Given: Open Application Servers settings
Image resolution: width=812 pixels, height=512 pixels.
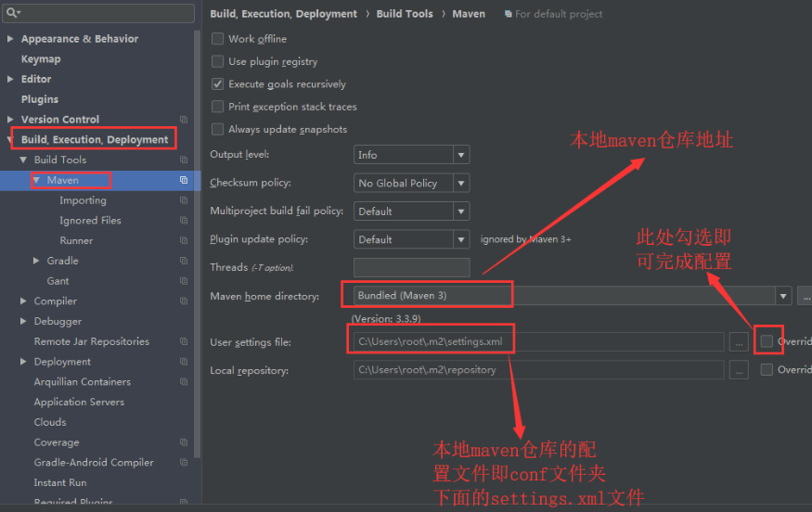Looking at the screenshot, I should click(79, 403).
